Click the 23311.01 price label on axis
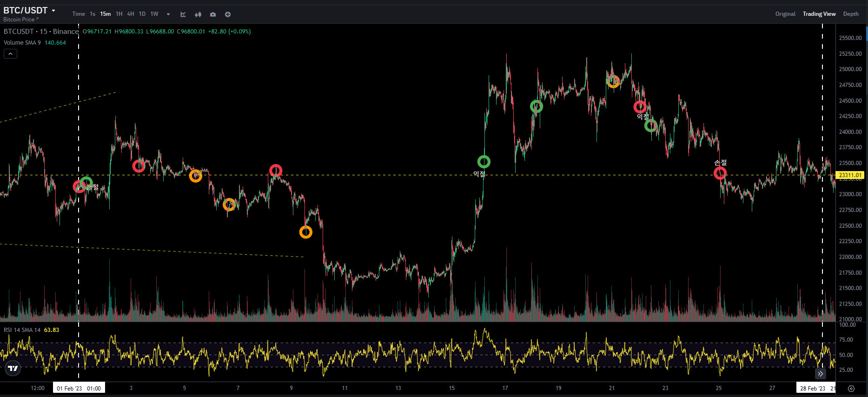Screen dimensions: 868x397 point(850,175)
